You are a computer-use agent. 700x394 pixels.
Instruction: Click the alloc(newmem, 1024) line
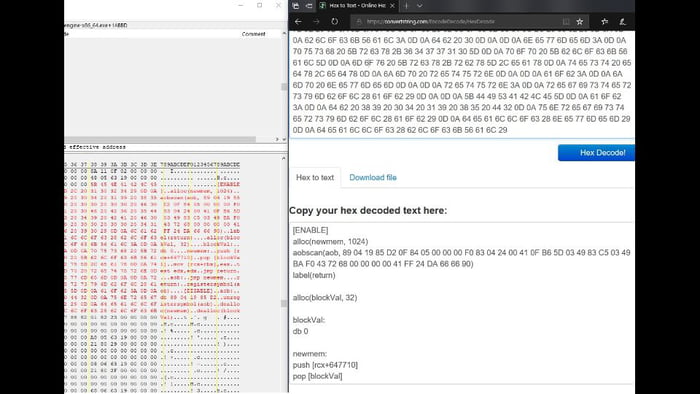point(330,241)
